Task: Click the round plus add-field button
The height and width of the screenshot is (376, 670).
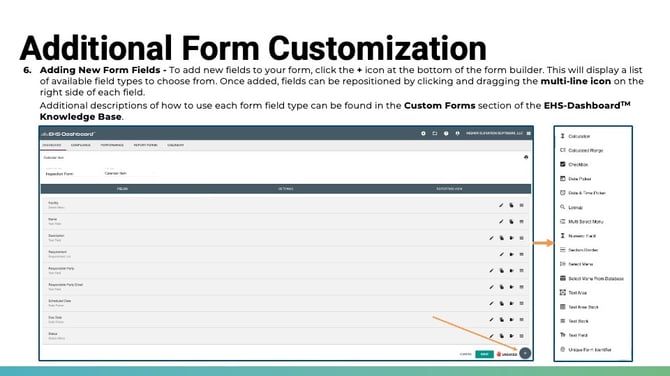Action: click(525, 353)
